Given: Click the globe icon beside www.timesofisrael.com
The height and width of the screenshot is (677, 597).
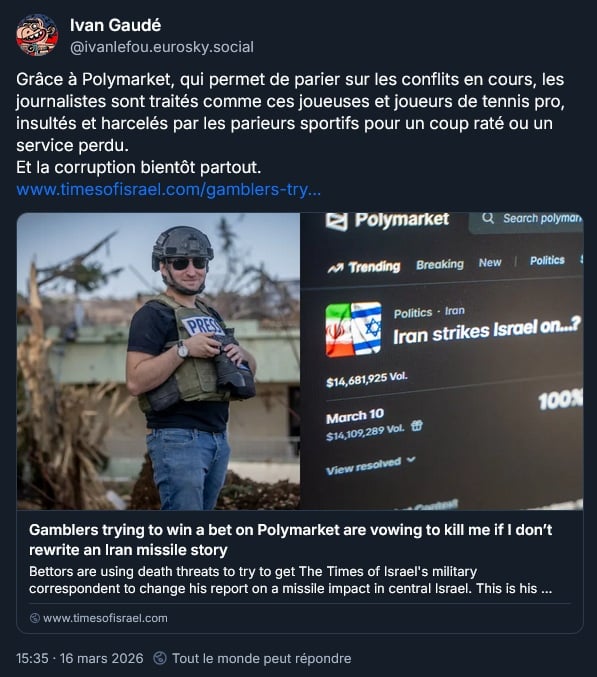Looking at the screenshot, I should pyautogui.click(x=35, y=618).
